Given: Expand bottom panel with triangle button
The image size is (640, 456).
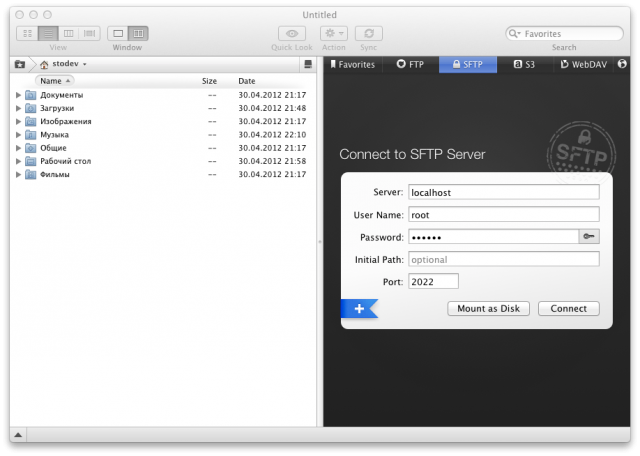Looking at the screenshot, I should [x=18, y=435].
